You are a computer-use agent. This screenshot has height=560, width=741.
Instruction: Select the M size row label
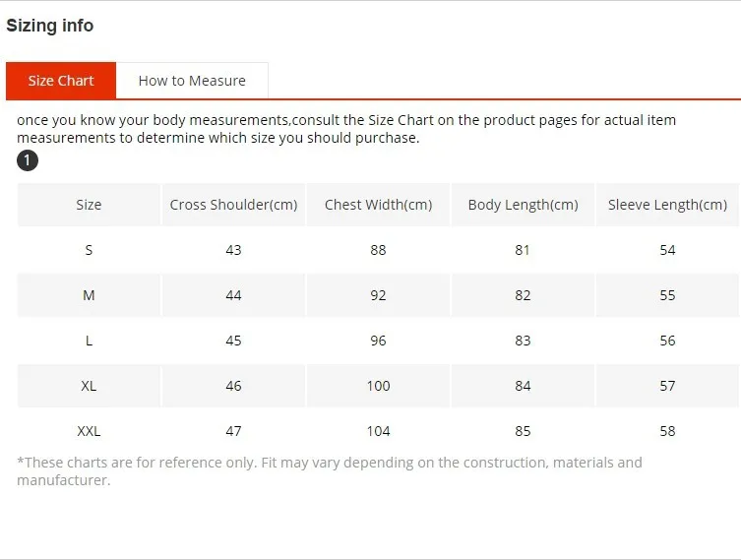point(89,295)
